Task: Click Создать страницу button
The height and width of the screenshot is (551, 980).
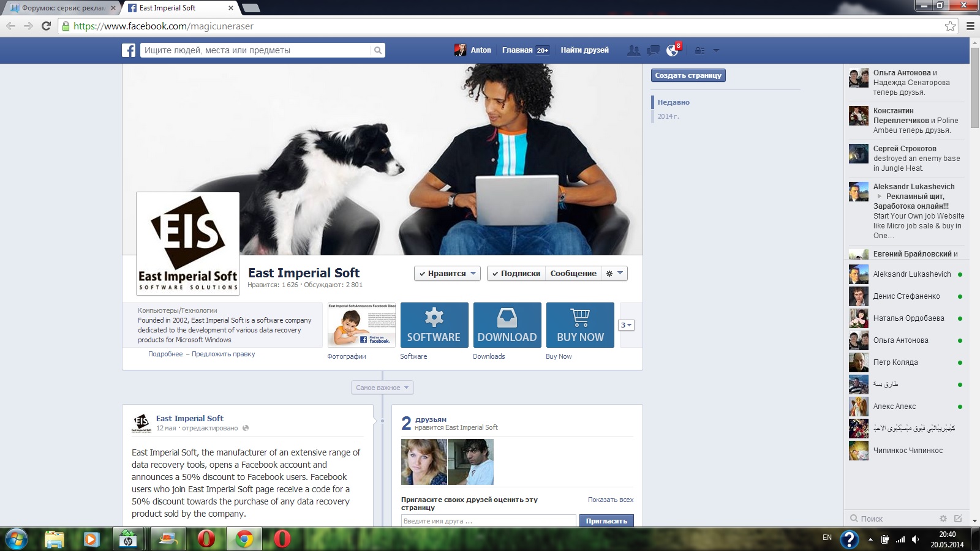Action: 688,75
